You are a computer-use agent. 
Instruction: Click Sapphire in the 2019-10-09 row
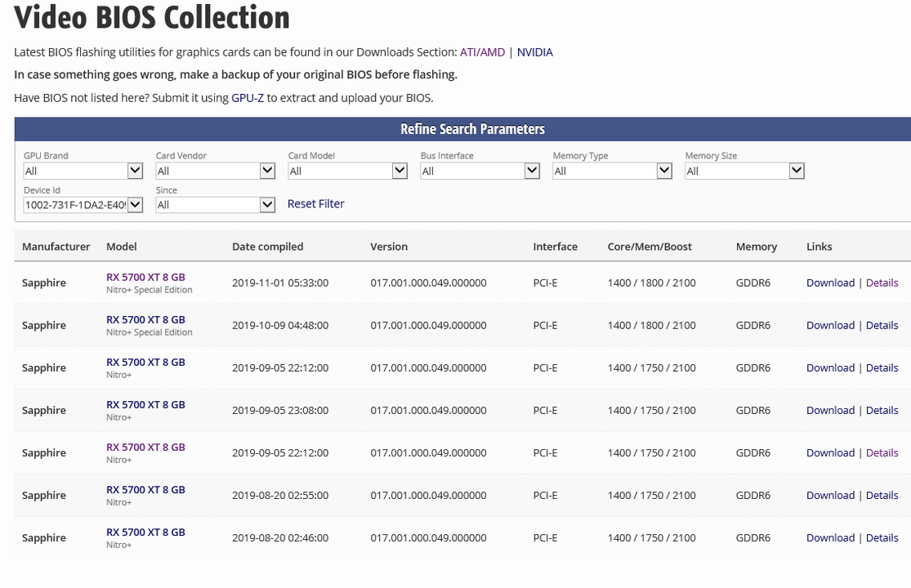pyautogui.click(x=44, y=325)
